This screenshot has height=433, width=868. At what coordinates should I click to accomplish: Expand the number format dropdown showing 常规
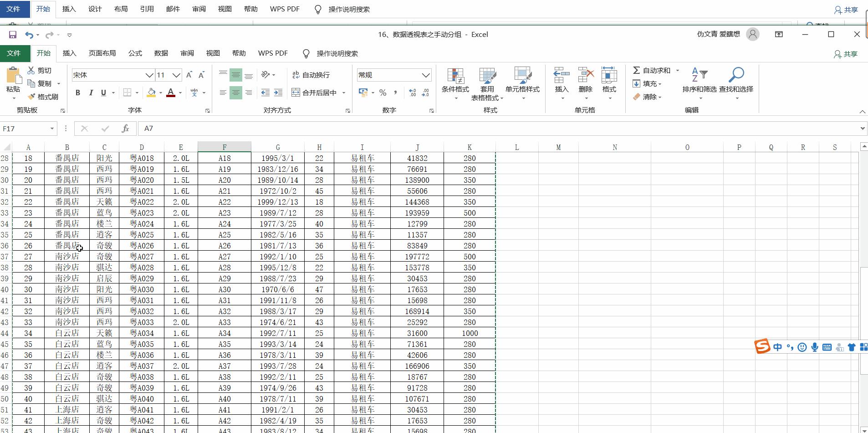[x=425, y=75]
